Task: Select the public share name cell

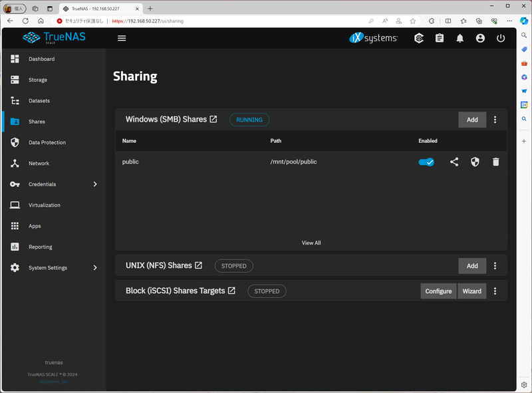Action: point(130,162)
